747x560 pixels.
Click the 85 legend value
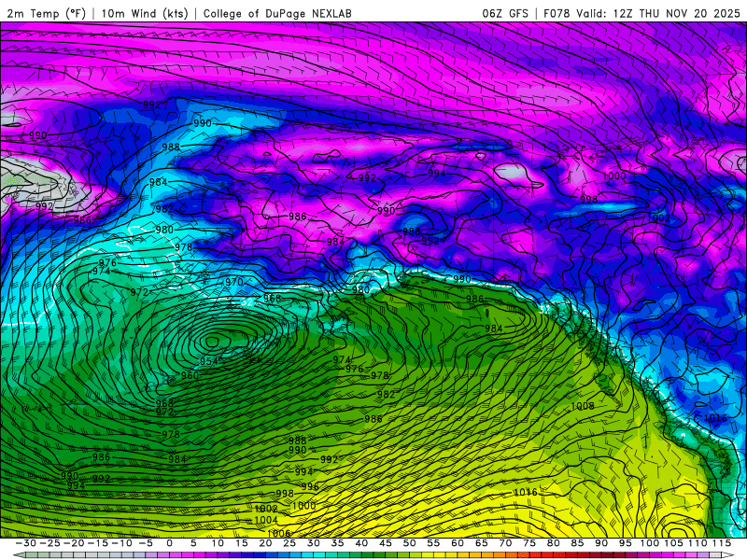[577, 543]
